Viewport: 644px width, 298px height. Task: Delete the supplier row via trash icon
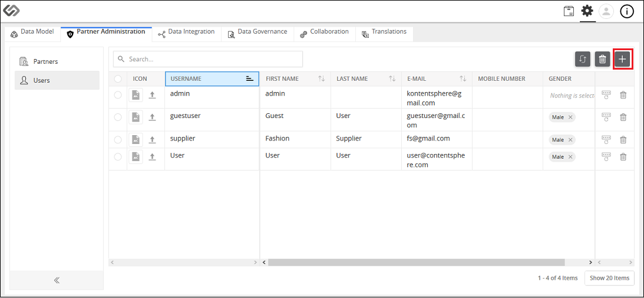(x=623, y=139)
